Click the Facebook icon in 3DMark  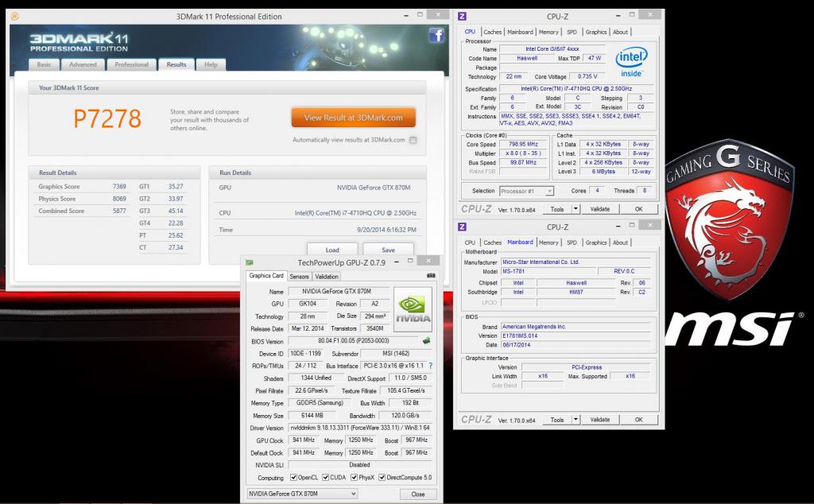tap(436, 35)
